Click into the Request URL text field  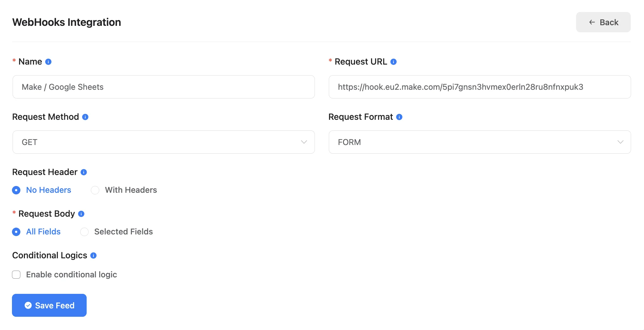pos(480,87)
